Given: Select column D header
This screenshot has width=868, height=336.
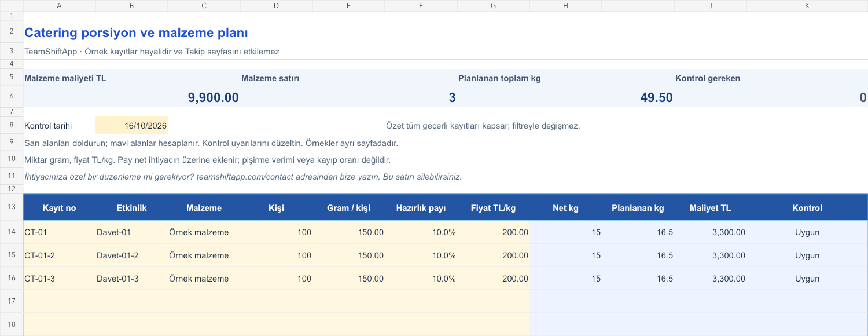Looking at the screenshot, I should click(276, 6).
